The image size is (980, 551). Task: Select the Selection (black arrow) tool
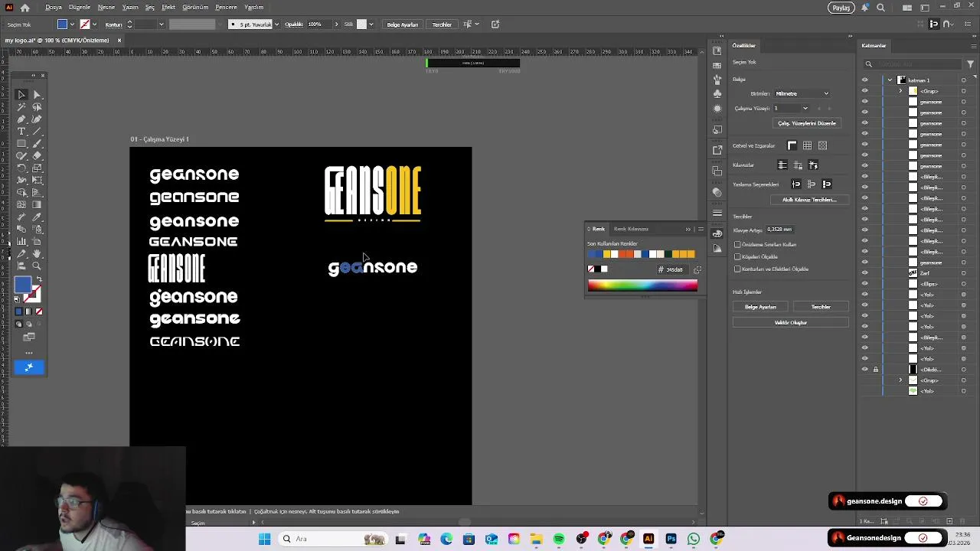click(21, 95)
